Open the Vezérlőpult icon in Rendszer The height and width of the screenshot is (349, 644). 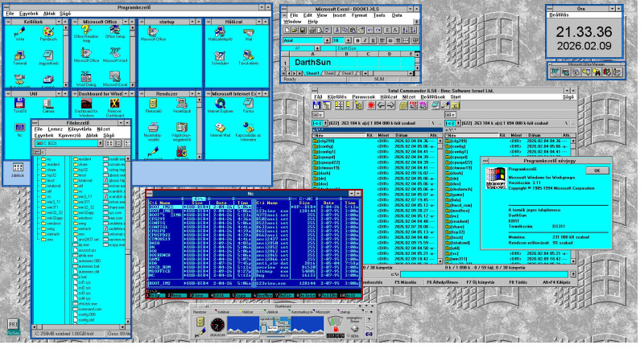pos(182,106)
